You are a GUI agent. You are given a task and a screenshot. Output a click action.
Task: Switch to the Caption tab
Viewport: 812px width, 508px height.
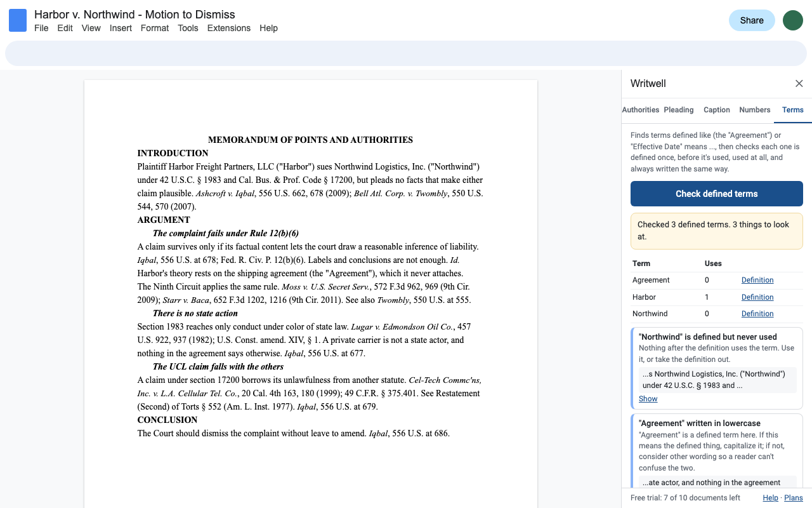(x=717, y=110)
